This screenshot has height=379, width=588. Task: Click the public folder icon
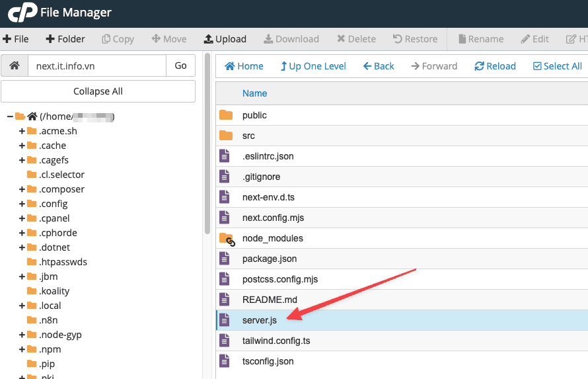click(x=226, y=115)
